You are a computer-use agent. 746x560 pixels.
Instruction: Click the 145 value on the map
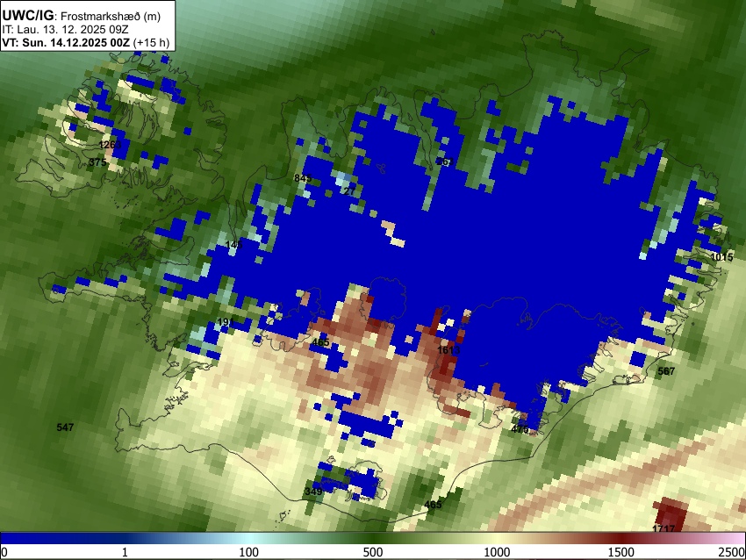(234, 245)
